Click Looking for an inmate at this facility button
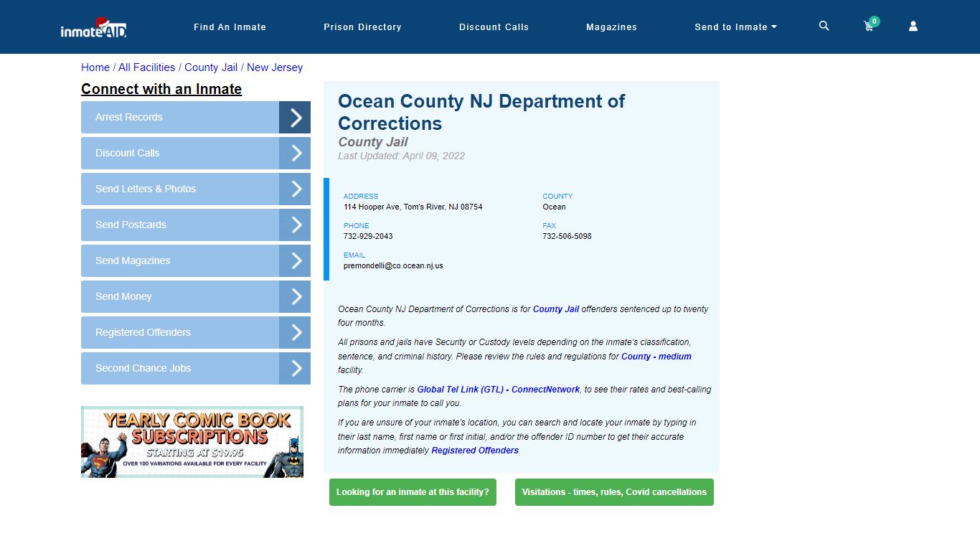This screenshot has height=551, width=980. (413, 492)
